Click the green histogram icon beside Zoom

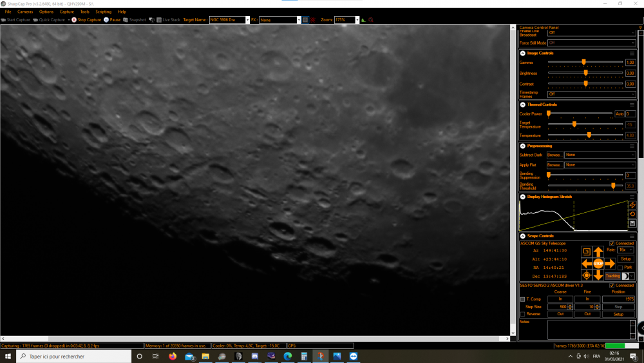click(x=363, y=20)
